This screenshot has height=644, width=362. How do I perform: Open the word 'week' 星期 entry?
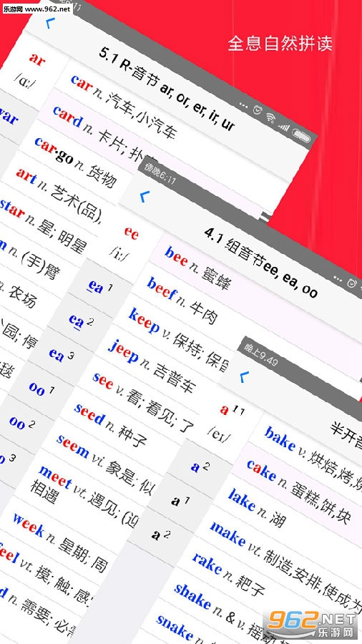pyautogui.click(x=59, y=542)
